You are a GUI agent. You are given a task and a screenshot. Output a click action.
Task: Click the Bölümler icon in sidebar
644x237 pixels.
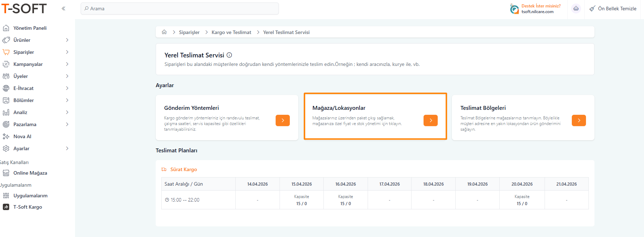point(6,100)
